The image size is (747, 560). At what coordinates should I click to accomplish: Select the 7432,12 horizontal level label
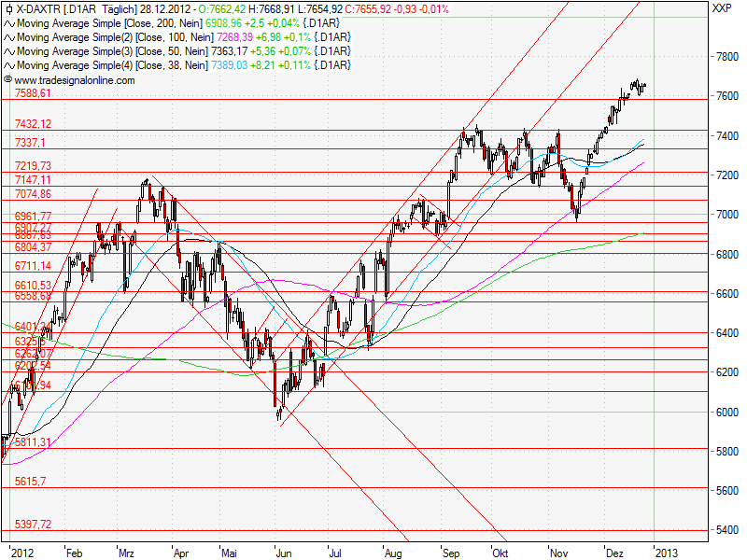tap(33, 124)
